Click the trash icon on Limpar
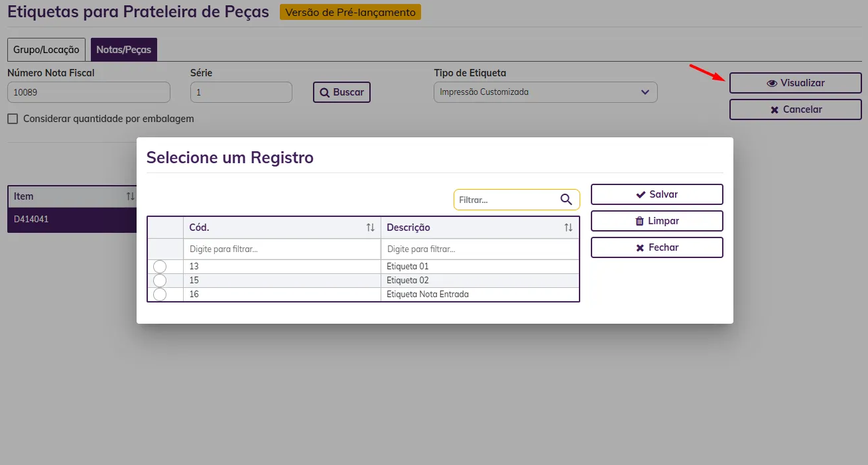The image size is (868, 465). coord(639,221)
